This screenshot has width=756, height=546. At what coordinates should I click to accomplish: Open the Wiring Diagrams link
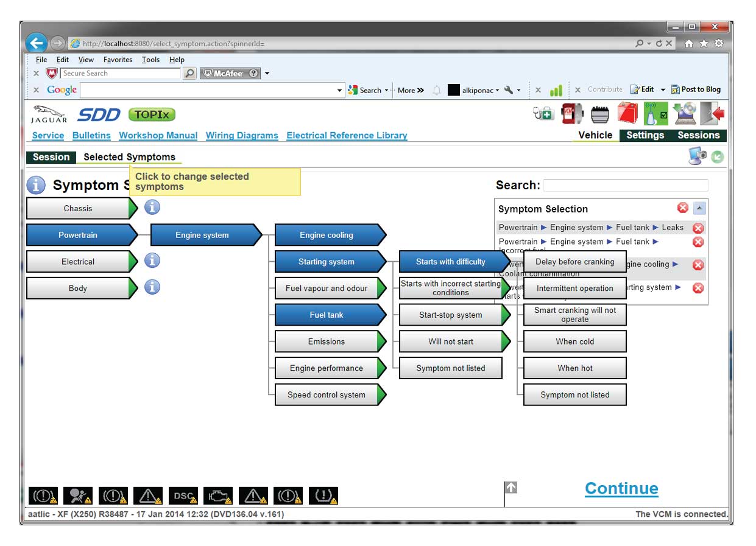tap(241, 135)
